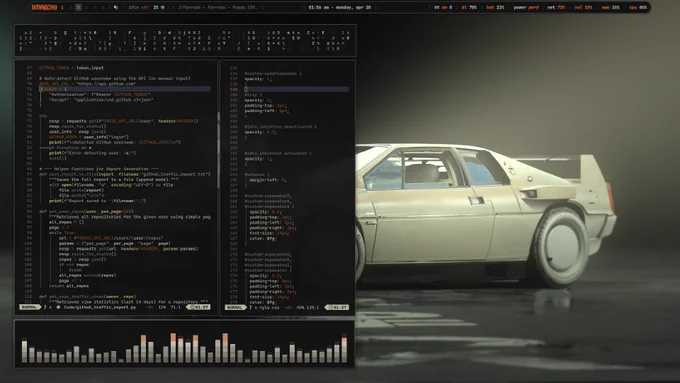
Task: Click the highlighted line 71 in the Python editor
Action: pos(124,89)
